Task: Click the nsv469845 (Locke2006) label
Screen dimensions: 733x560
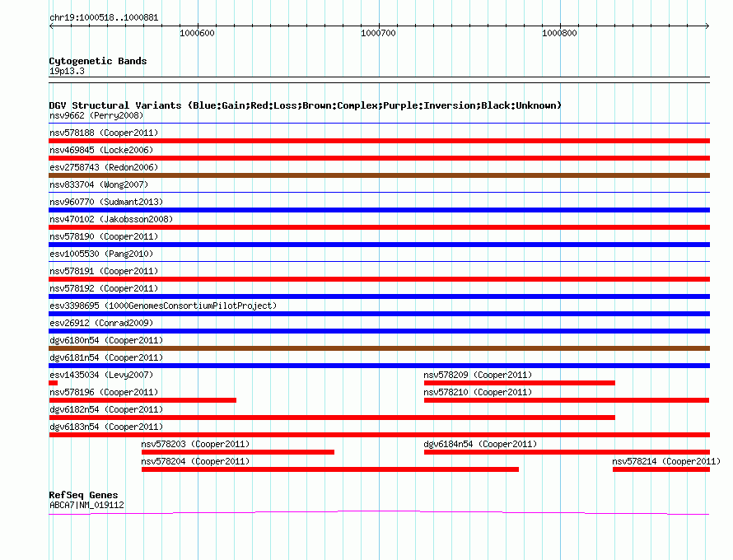Action: pyautogui.click(x=101, y=150)
